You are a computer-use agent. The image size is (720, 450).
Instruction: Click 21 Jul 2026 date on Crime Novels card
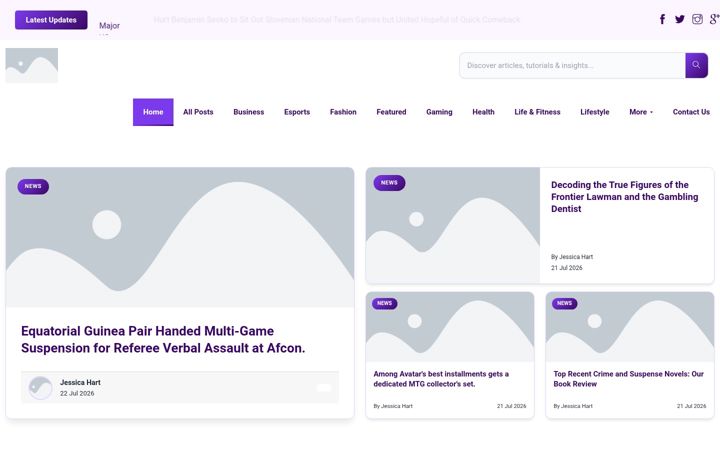(x=692, y=406)
